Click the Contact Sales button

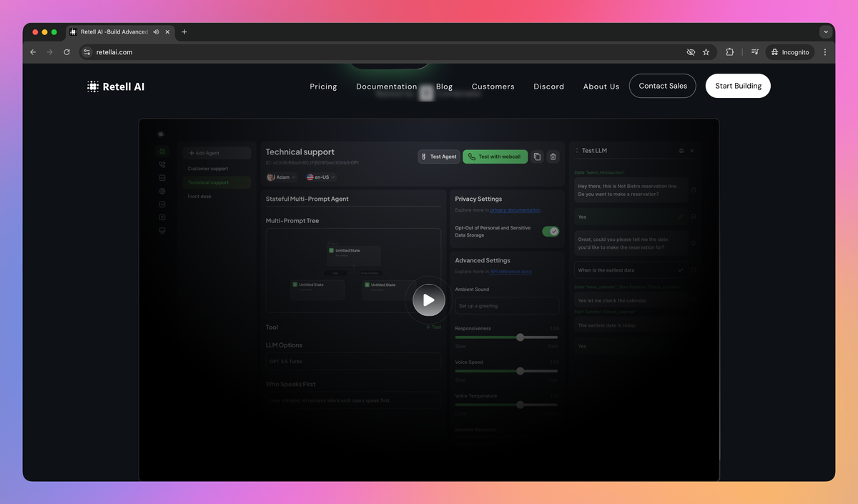click(x=663, y=86)
